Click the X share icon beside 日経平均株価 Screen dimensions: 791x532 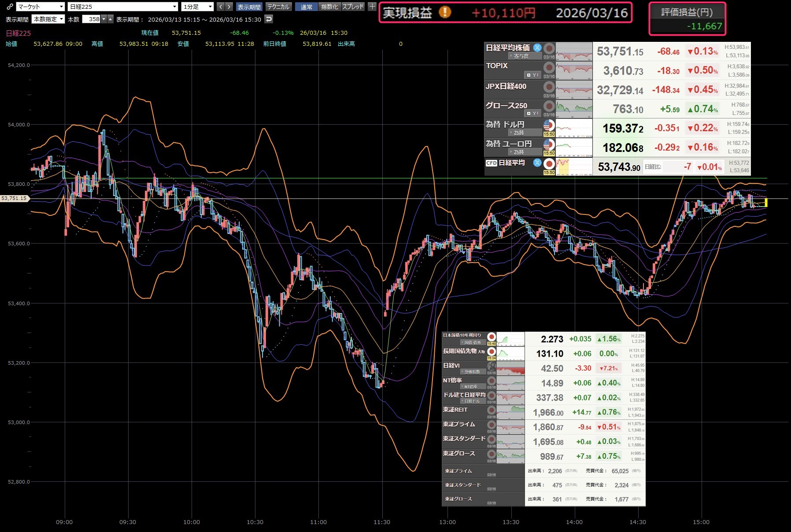pos(537,48)
